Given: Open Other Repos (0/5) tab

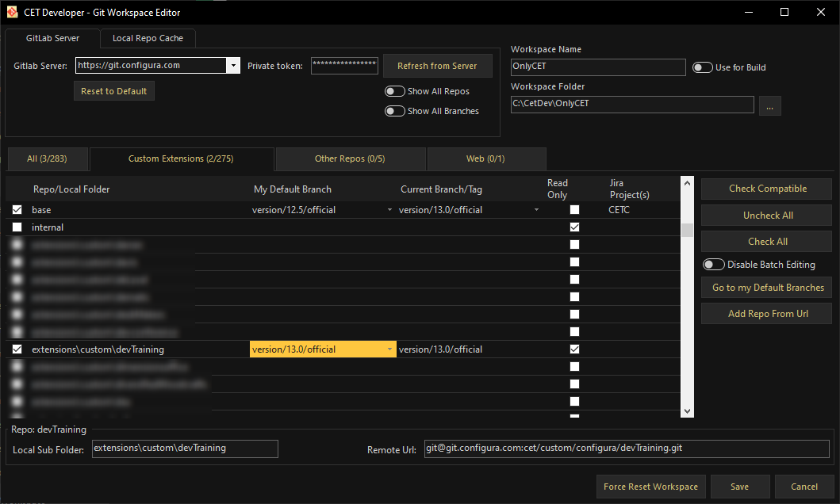Looking at the screenshot, I should [350, 159].
